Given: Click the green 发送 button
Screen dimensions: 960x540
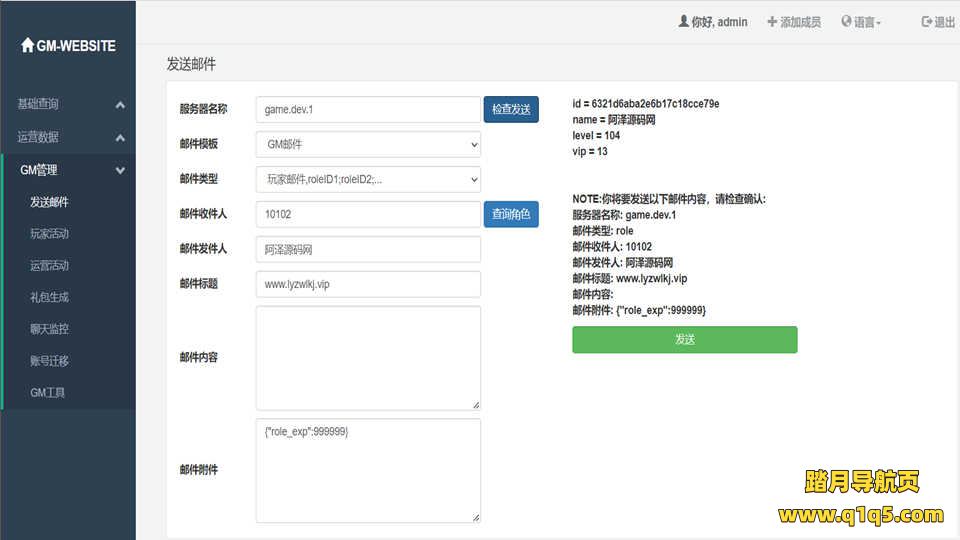Looking at the screenshot, I should [x=684, y=339].
